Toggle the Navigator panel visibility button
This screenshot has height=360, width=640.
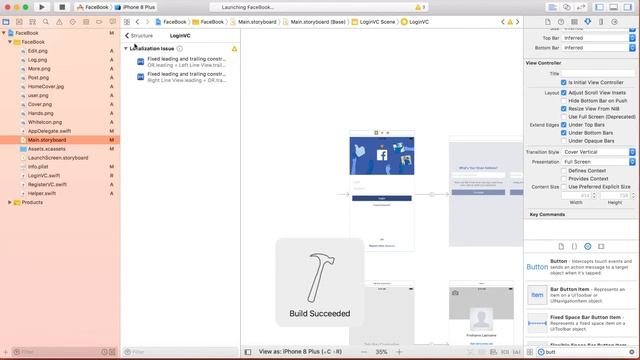point(599,7)
